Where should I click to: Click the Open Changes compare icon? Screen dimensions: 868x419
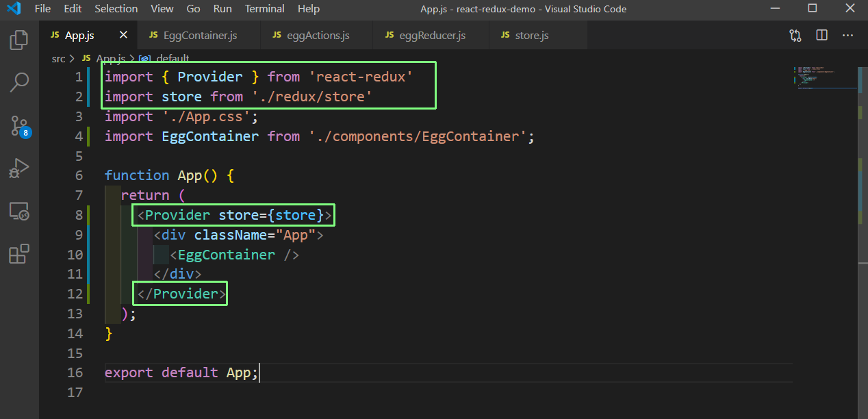coord(795,35)
